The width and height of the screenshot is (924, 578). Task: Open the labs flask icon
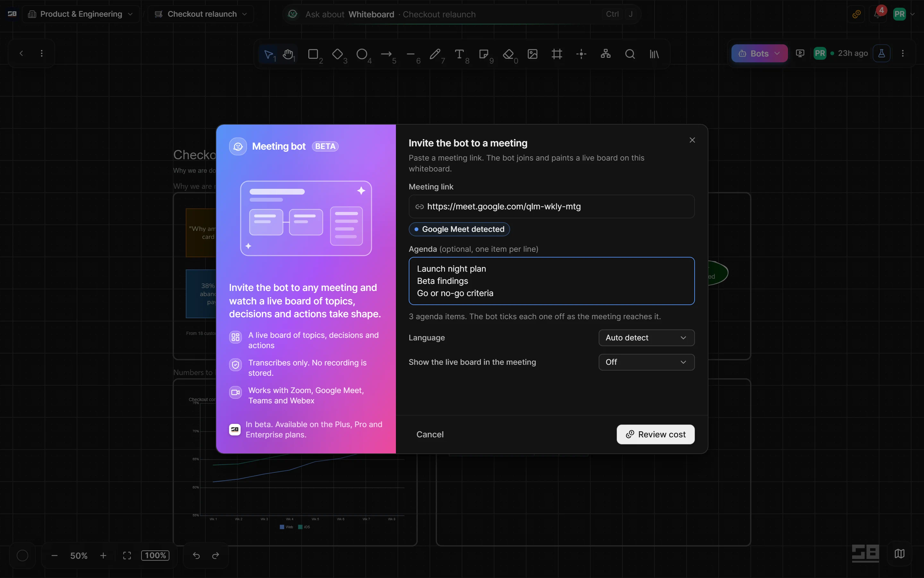click(x=882, y=54)
